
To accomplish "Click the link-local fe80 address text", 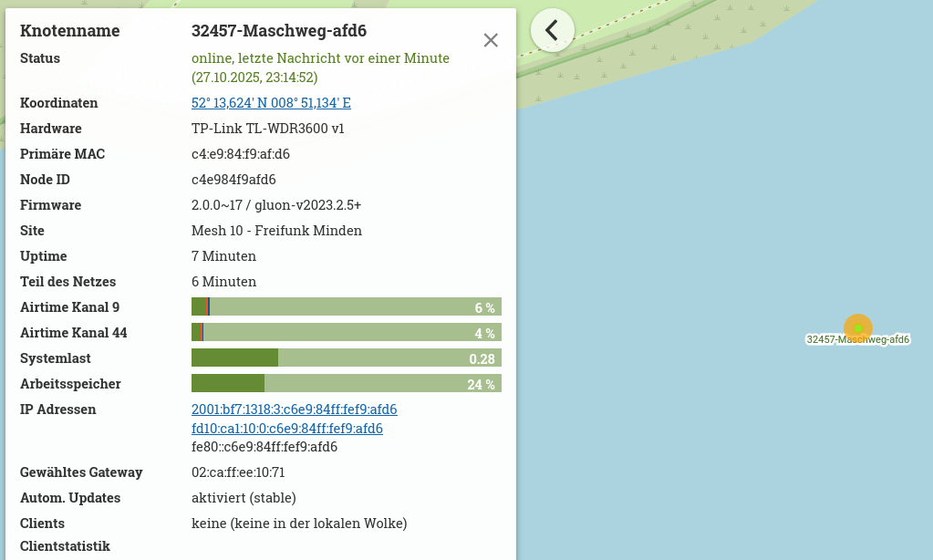I will (x=264, y=447).
